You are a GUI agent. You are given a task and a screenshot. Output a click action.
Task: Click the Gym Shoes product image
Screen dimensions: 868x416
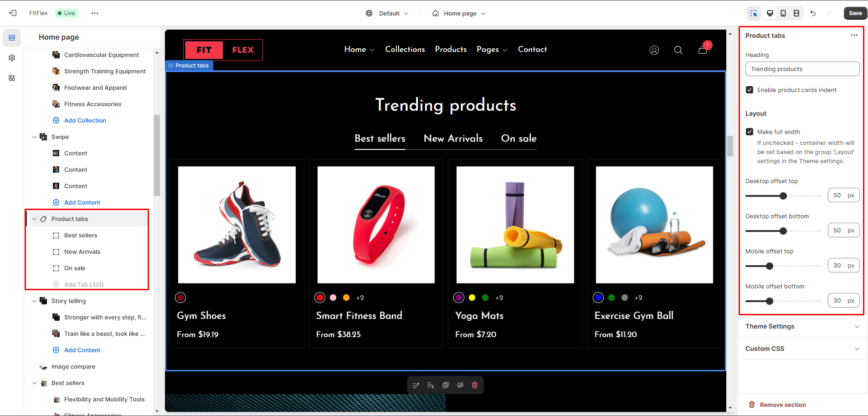coord(237,225)
